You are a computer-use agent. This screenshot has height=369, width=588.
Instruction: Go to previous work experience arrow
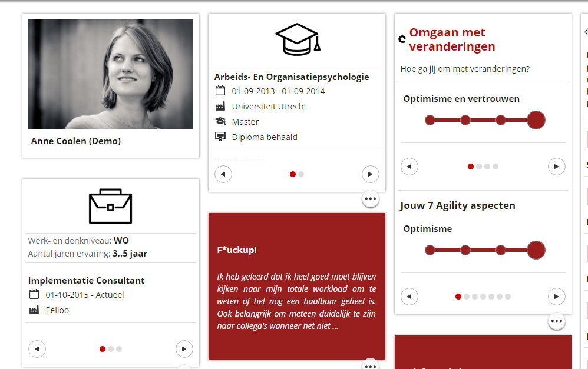click(x=37, y=349)
